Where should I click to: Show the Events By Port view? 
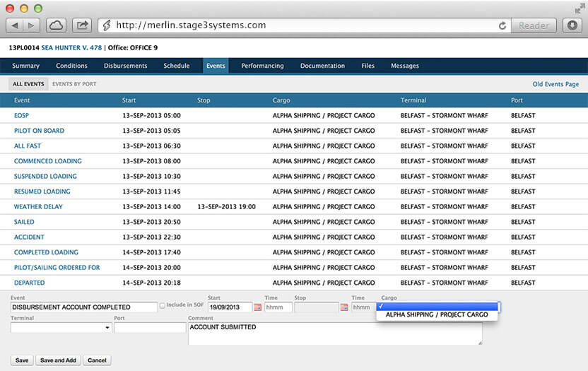click(74, 84)
